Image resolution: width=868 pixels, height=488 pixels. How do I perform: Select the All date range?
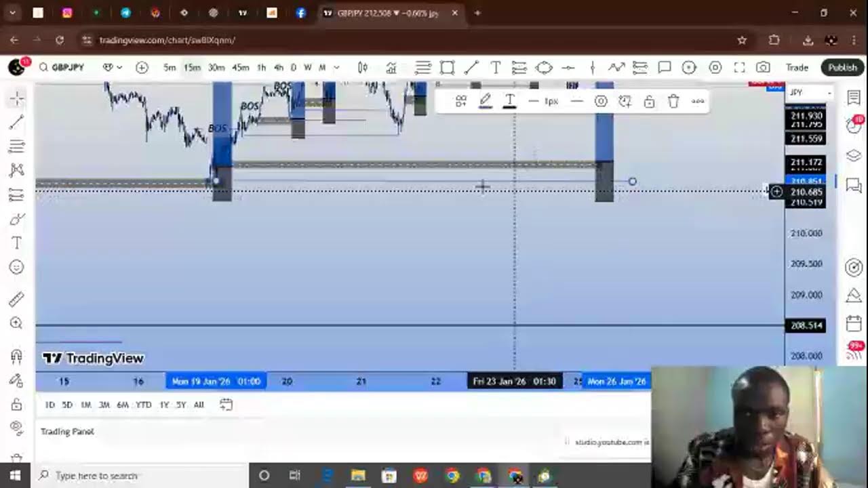[199, 405]
